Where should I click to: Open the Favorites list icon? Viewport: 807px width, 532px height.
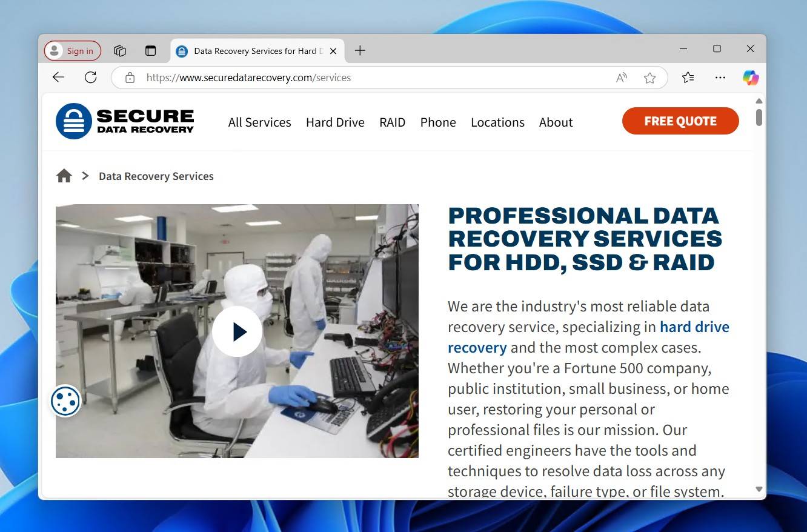pos(688,78)
